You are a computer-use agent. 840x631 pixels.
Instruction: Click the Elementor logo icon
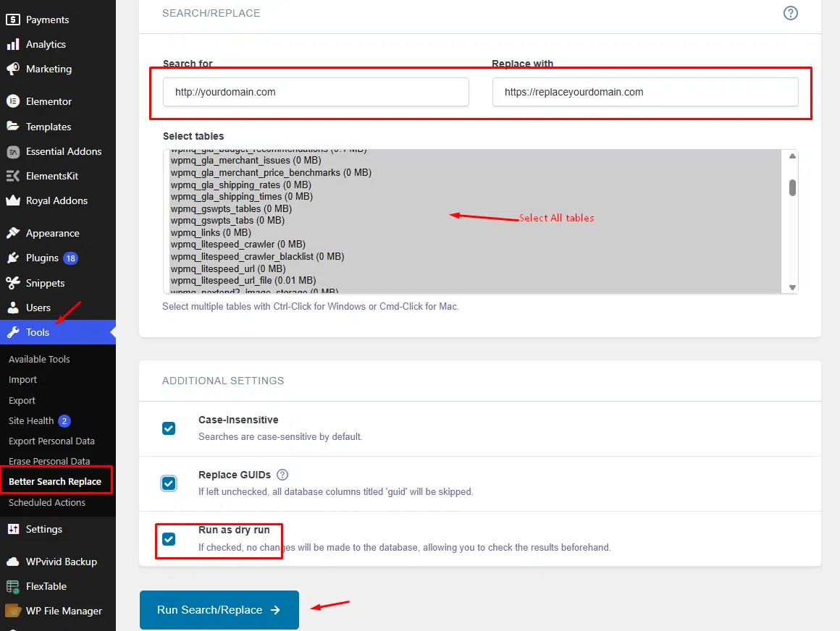coord(13,101)
